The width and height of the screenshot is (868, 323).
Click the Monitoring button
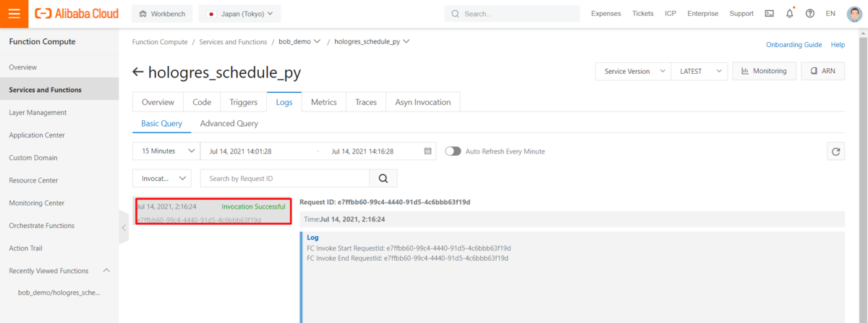pos(765,71)
